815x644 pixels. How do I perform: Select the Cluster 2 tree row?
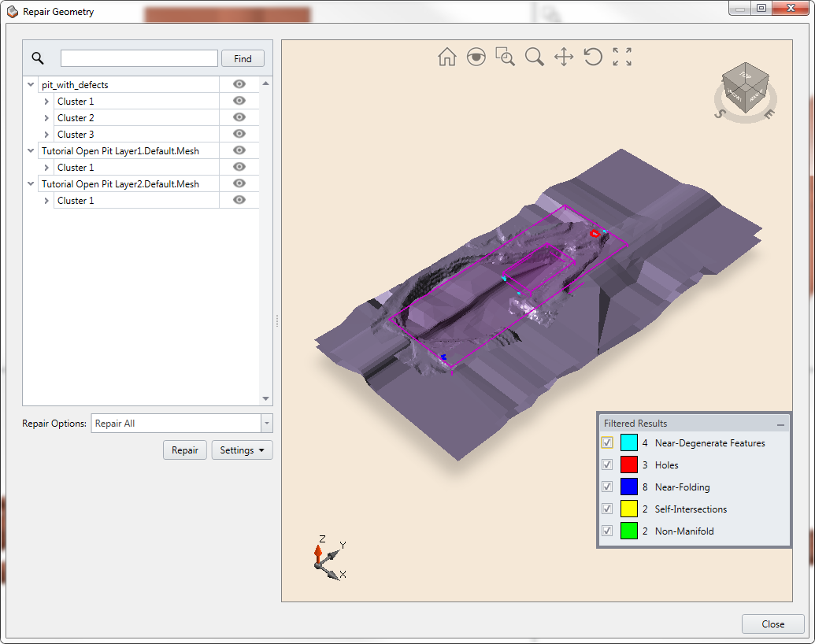click(x=136, y=118)
